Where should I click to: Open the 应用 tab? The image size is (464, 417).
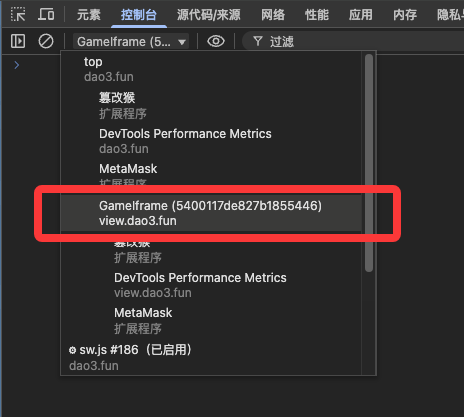[361, 15]
